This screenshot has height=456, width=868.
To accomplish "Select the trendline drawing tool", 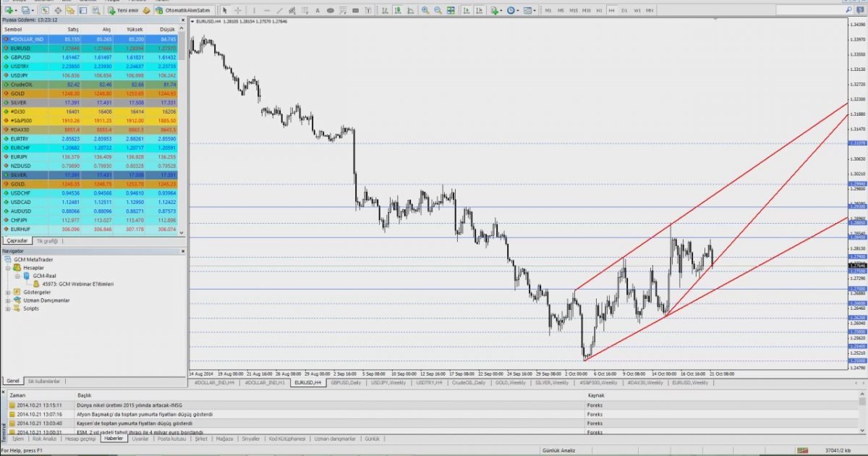I will [x=281, y=11].
